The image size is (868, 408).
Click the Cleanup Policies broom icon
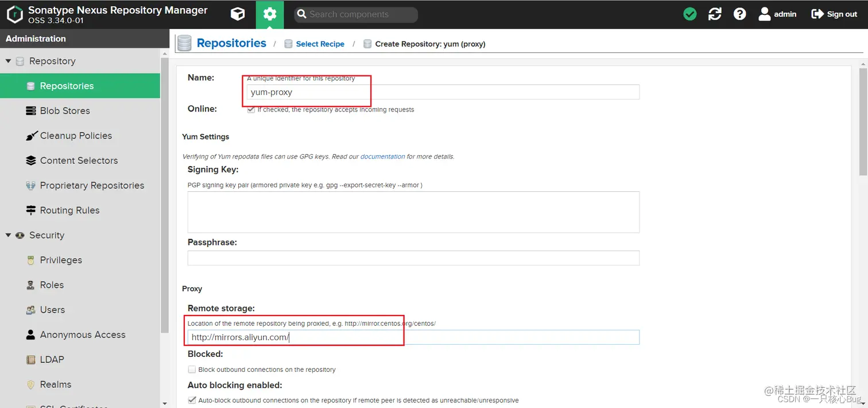[31, 136]
